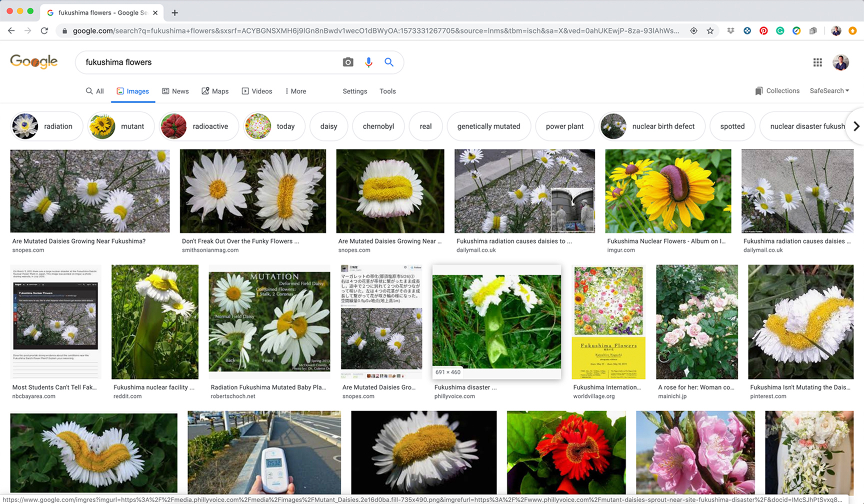
Task: Click the Grammarly extension icon
Action: 780,30
